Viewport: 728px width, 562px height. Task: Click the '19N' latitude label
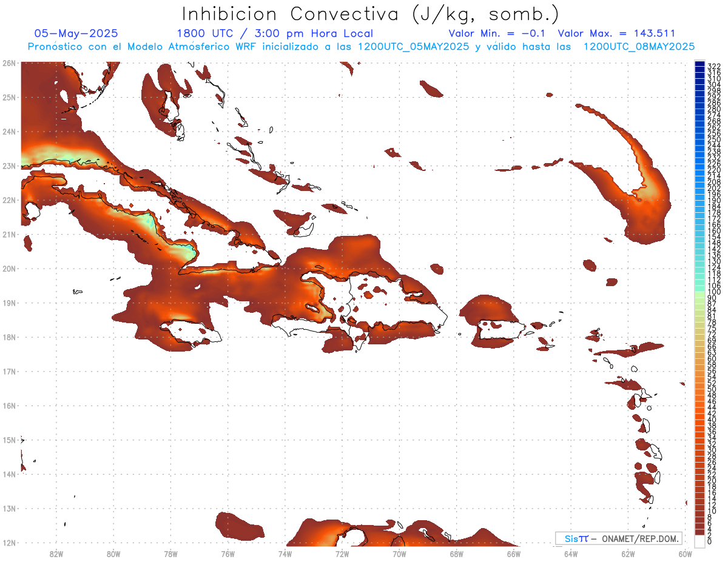(8, 303)
